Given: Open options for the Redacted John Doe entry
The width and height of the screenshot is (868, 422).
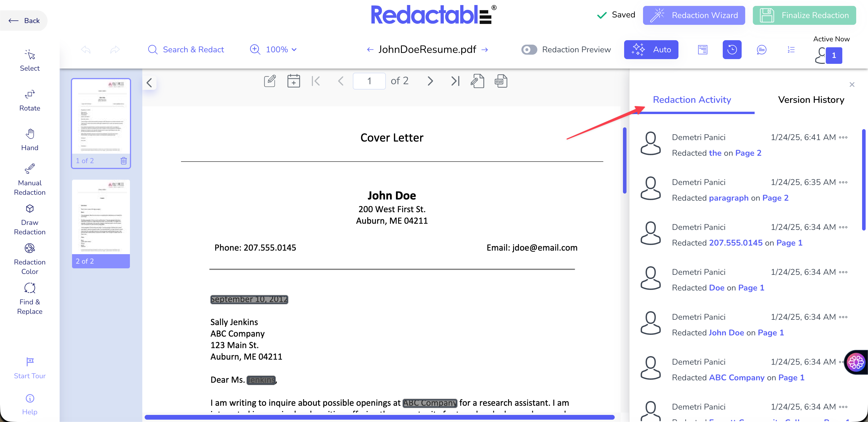Looking at the screenshot, I should coord(843,317).
